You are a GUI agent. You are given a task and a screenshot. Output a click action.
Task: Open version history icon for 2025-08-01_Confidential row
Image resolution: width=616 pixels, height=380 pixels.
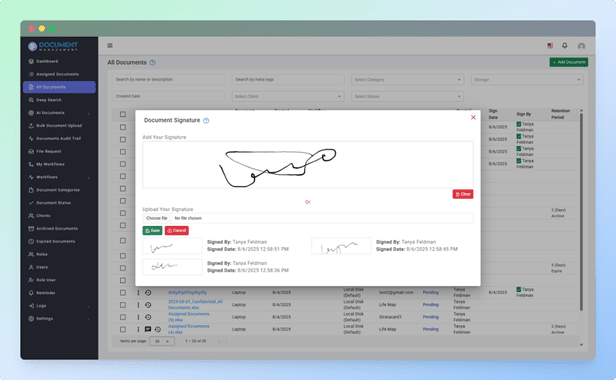[x=148, y=305]
